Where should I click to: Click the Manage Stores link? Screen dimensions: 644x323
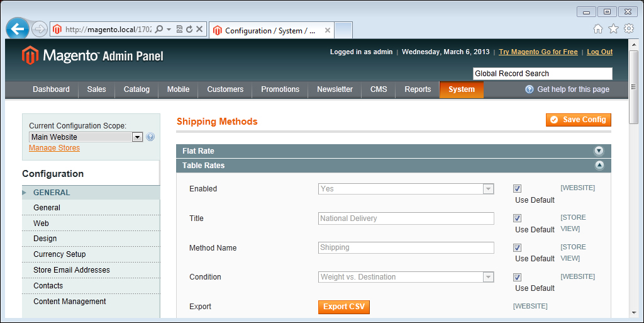[54, 148]
